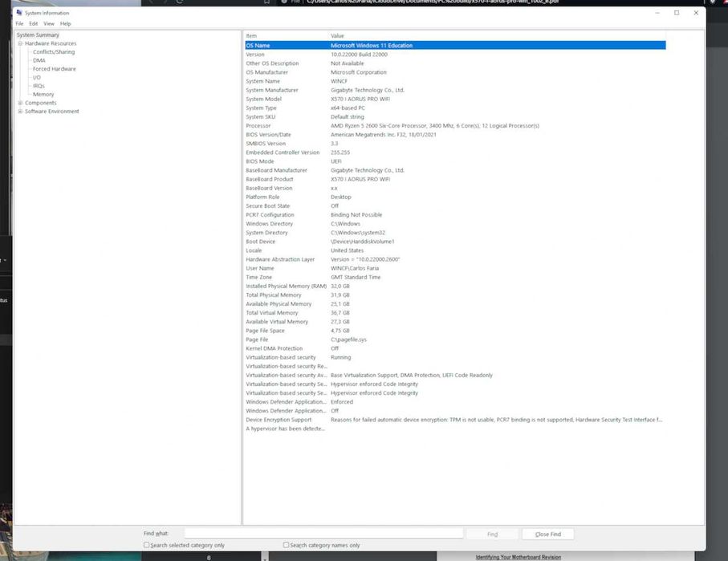Viewport: 728px width, 561px height.
Task: Open the View menu
Action: (49, 24)
